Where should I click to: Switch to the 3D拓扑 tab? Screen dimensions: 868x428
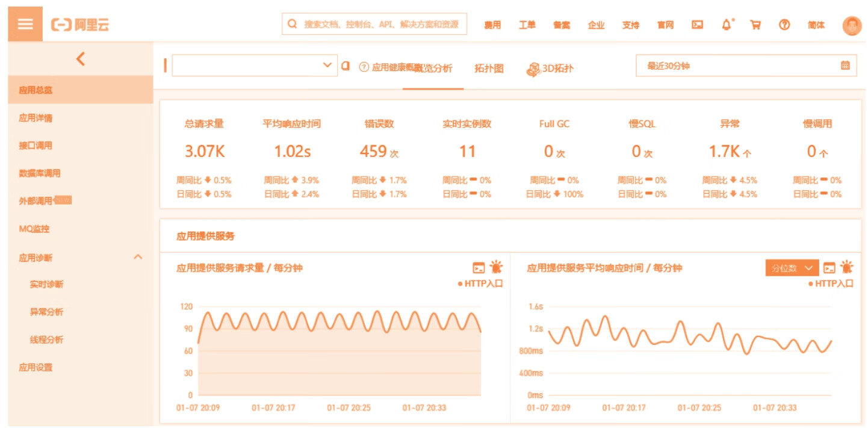point(550,68)
